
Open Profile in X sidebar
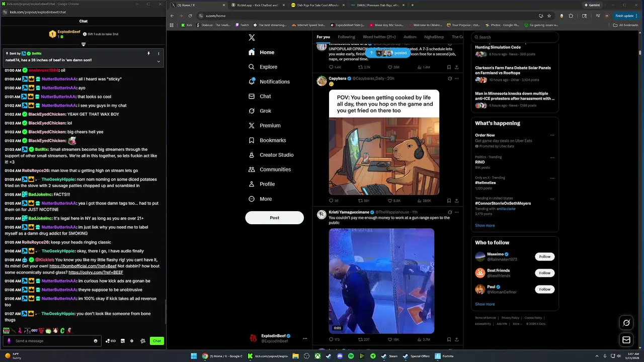[x=262, y=184]
